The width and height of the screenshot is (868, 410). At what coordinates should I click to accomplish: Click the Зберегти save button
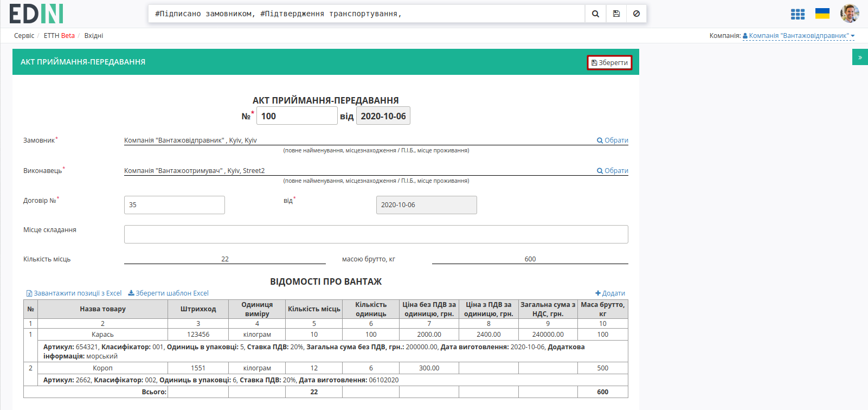[609, 62]
